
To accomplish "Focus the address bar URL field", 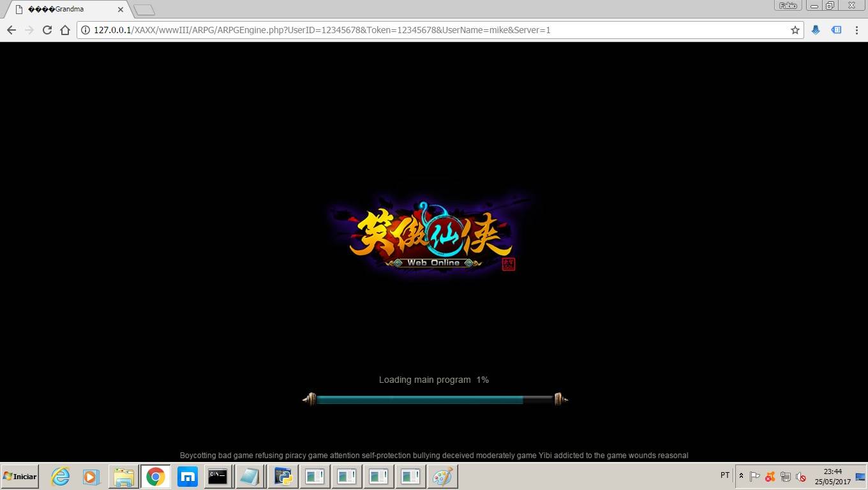I will (440, 30).
